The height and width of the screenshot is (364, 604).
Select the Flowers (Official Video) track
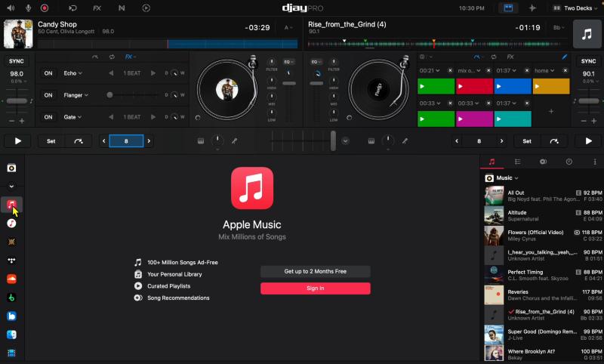click(x=543, y=236)
